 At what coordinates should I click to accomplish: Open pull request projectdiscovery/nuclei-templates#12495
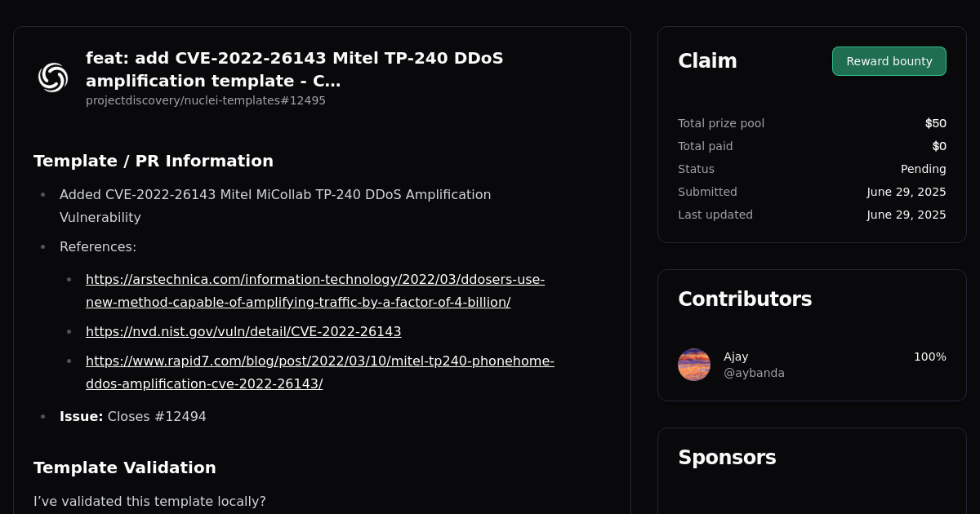click(205, 100)
